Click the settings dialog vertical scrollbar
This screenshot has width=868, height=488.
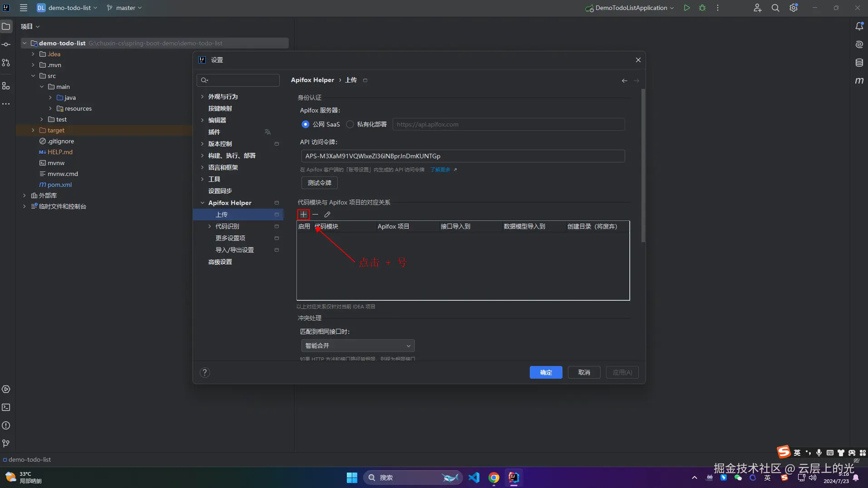coord(643,166)
